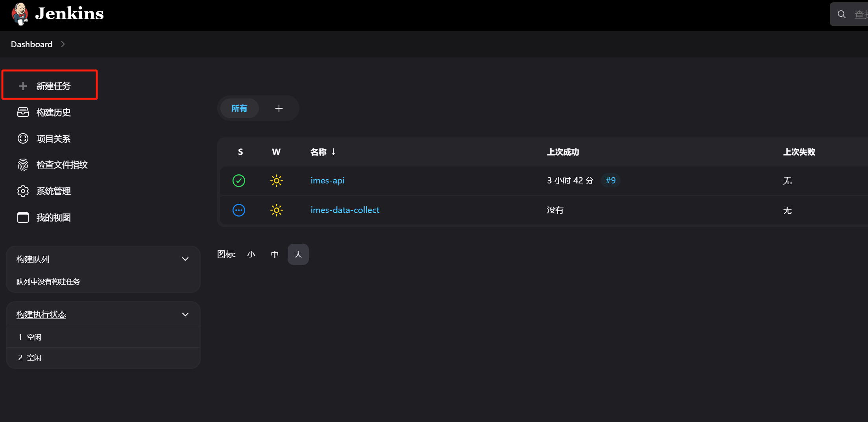Sort by 上次成功 column header
868x422 pixels.
pos(563,152)
